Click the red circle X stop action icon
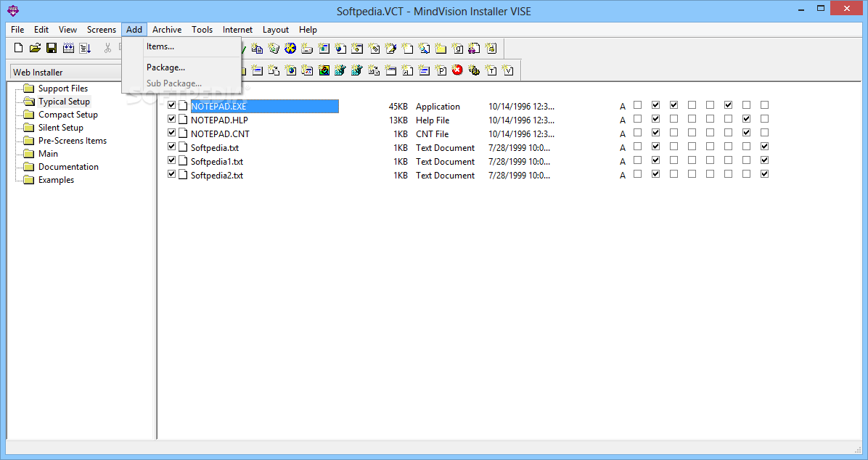 click(457, 70)
